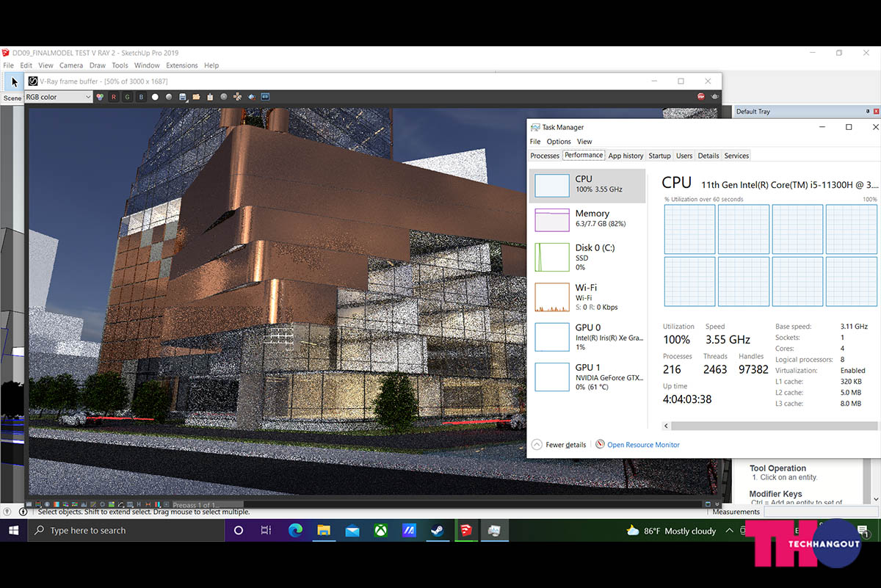
Task: Toggle the blue channel view
Action: (x=141, y=97)
